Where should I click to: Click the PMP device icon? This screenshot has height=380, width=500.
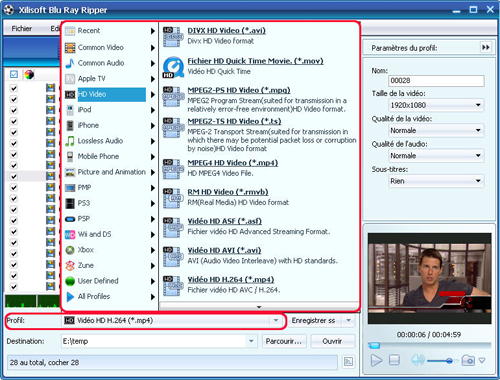(x=70, y=188)
